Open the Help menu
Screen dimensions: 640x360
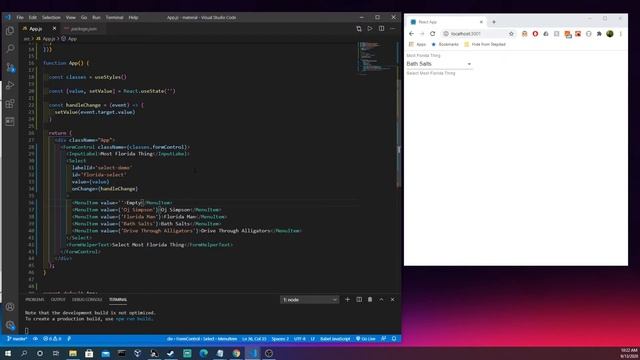click(x=133, y=18)
